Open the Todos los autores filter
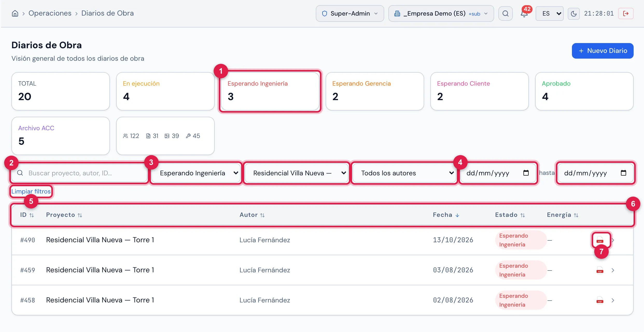644x332 pixels. click(x=404, y=173)
